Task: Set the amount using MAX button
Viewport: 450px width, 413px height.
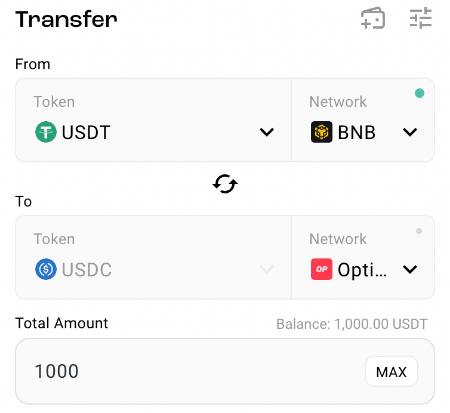Action: (391, 372)
